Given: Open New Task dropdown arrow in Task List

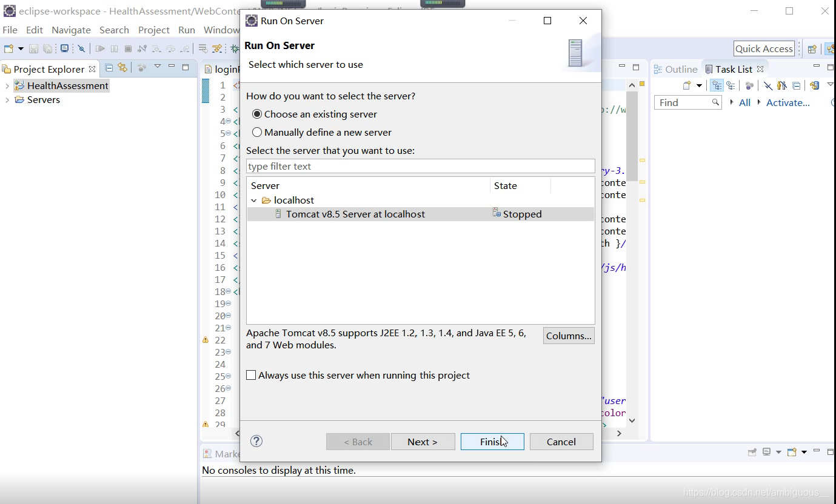Looking at the screenshot, I should pyautogui.click(x=699, y=85).
